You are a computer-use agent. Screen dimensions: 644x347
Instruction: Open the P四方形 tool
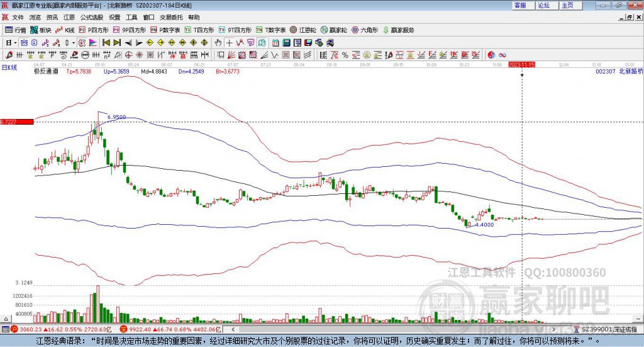(x=93, y=30)
